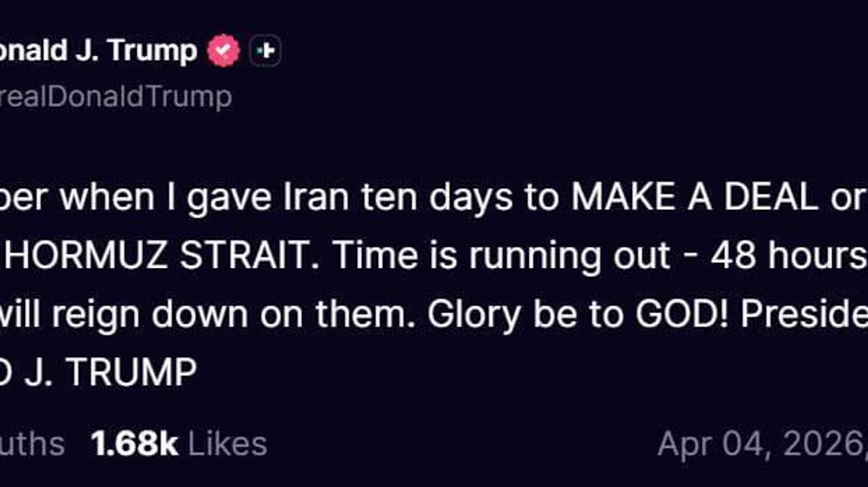868x487 pixels.
Task: Click the word 'Preside' at line end
Action: [x=804, y=314]
